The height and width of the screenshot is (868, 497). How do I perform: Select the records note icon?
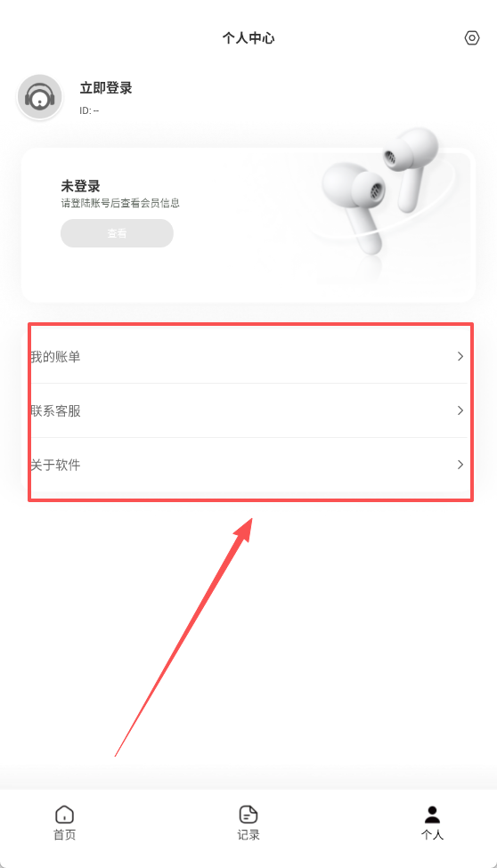coord(248,815)
